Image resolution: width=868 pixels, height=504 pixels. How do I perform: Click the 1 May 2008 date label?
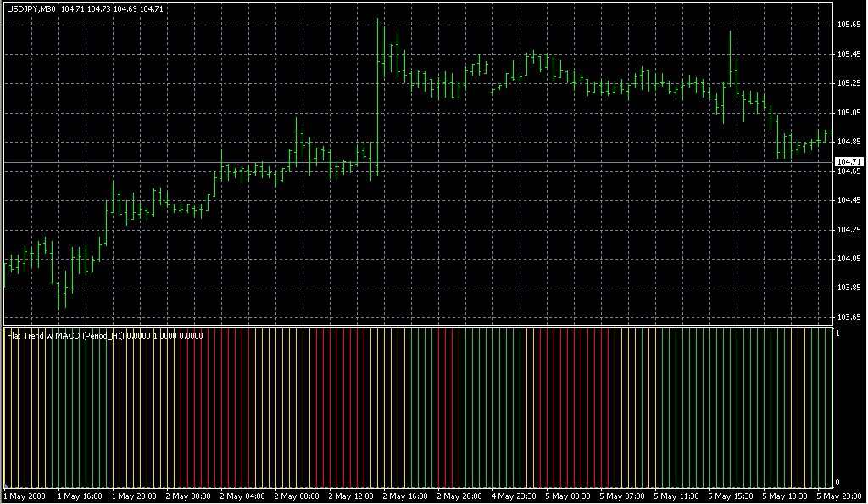(23, 496)
